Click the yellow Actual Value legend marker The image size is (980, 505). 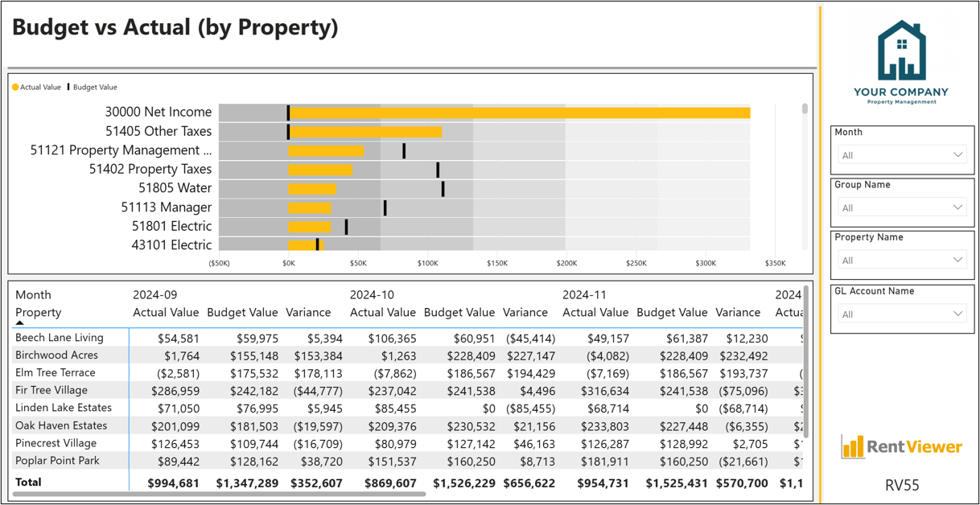(x=15, y=87)
